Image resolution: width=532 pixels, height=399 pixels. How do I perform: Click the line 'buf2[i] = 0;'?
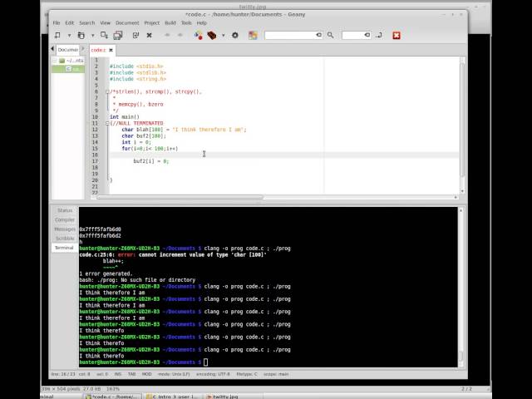(x=151, y=161)
